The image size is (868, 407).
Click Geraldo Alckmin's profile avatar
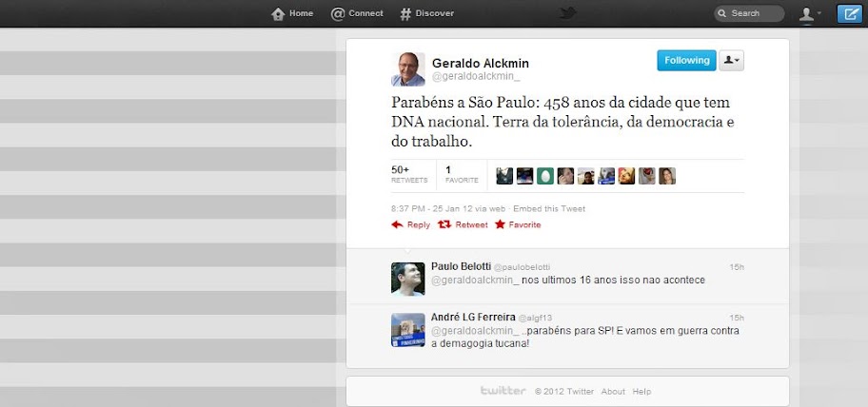click(x=408, y=69)
